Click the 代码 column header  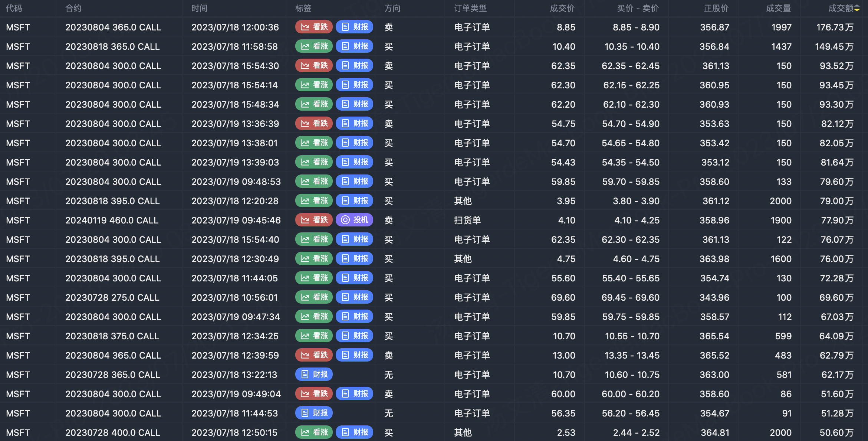(x=14, y=8)
